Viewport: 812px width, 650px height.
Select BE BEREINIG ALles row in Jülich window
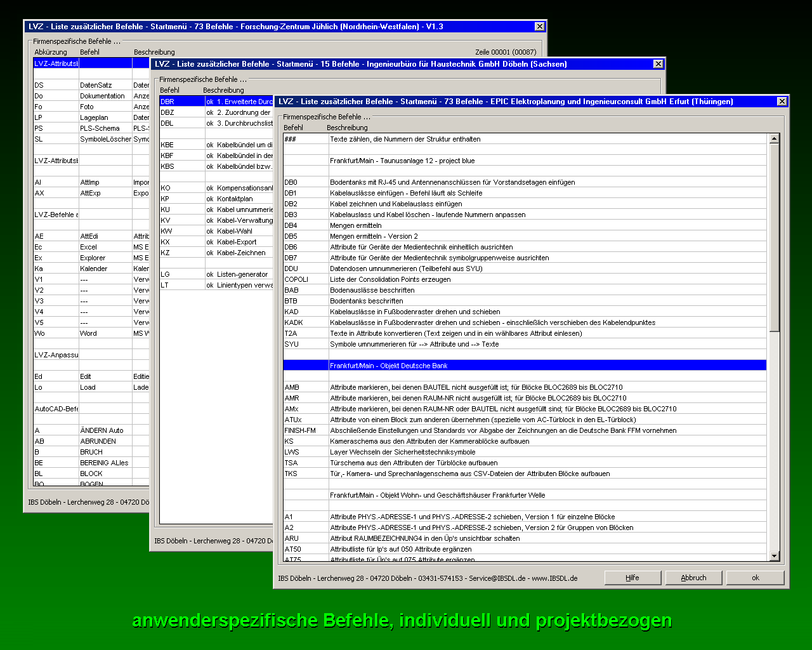[x=91, y=463]
